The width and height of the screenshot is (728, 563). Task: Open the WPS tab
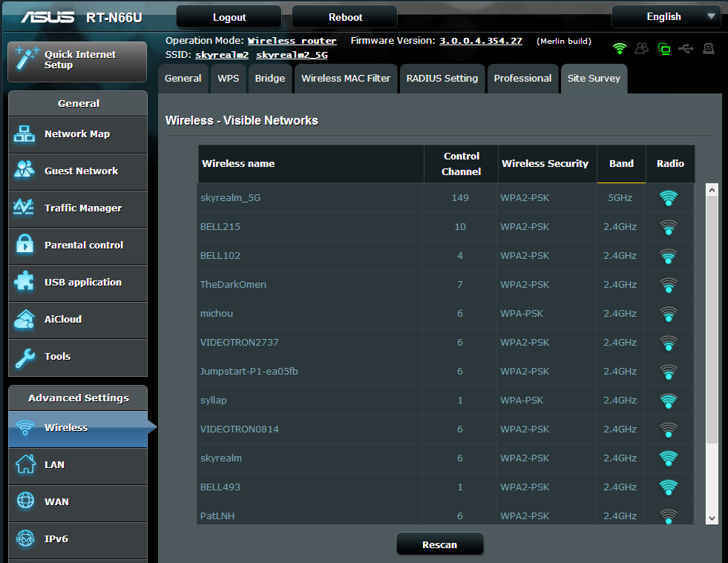click(228, 79)
